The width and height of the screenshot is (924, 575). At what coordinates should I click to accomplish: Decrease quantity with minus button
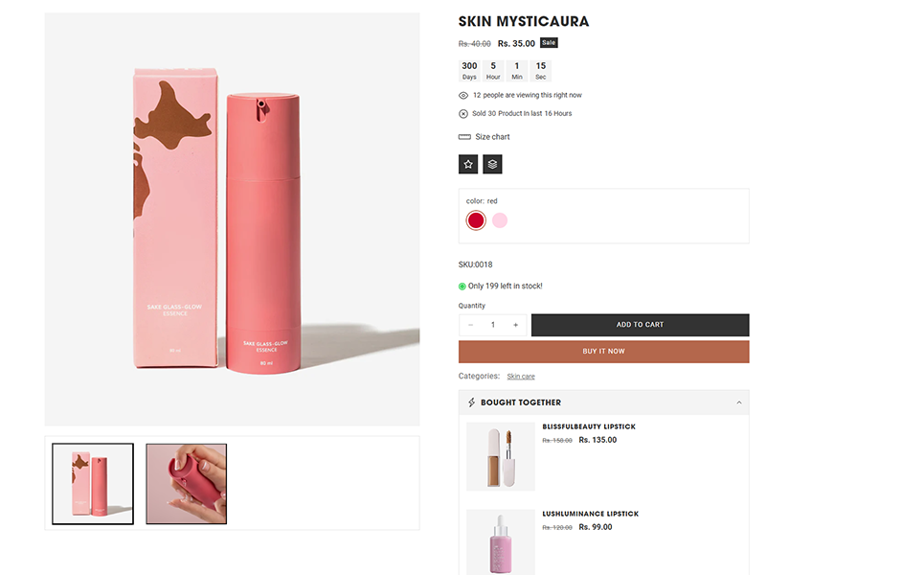(470, 325)
